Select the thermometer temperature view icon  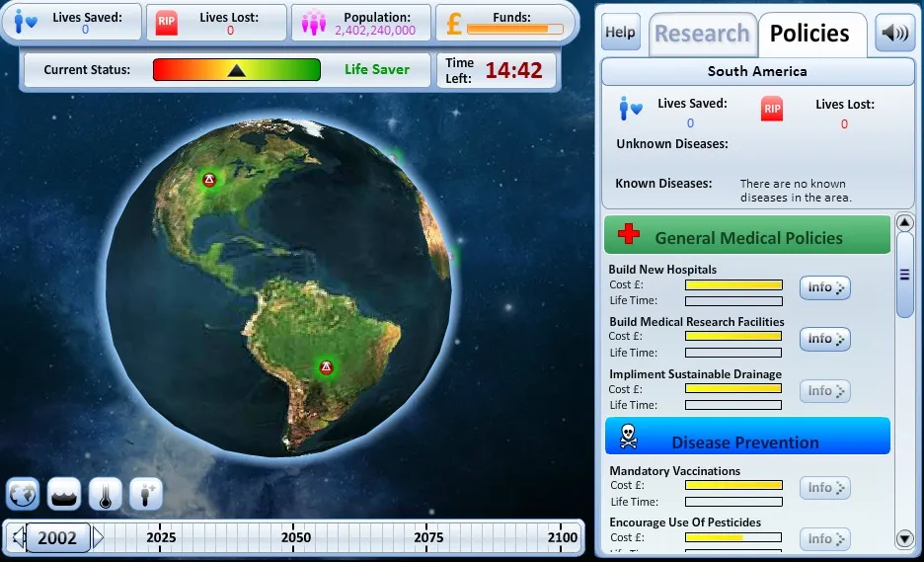point(105,494)
